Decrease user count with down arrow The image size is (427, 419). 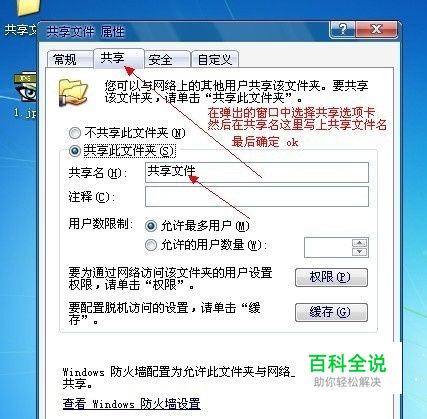pos(359,252)
